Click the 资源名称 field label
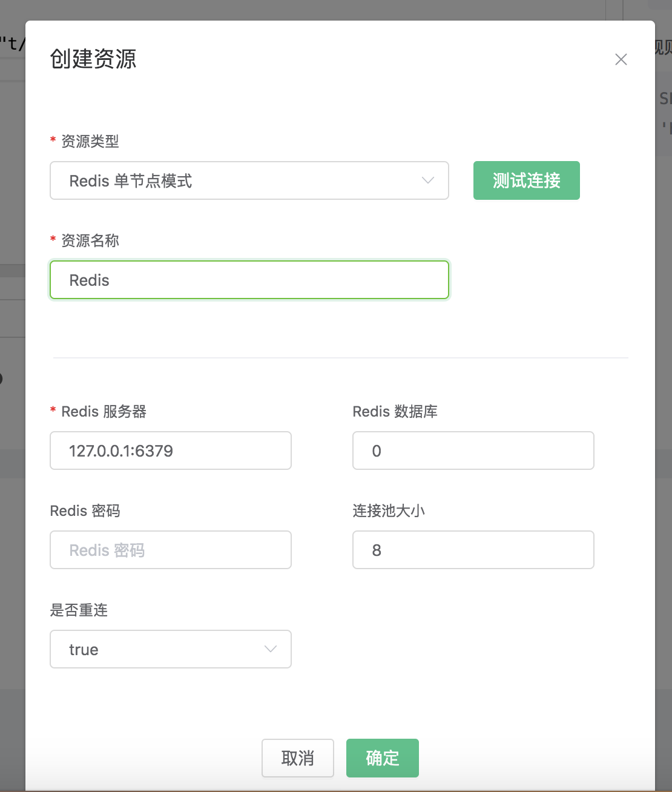 [90, 241]
